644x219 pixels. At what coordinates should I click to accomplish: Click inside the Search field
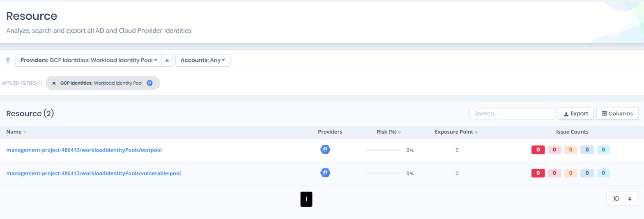pos(512,114)
